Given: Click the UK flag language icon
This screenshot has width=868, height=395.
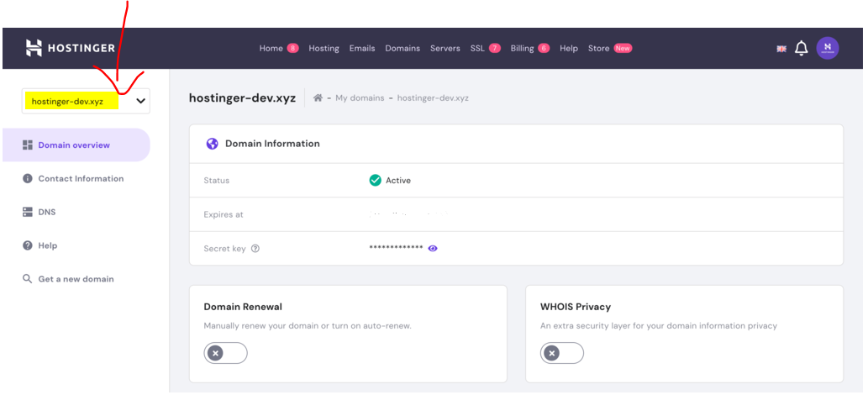Looking at the screenshot, I should click(x=781, y=49).
